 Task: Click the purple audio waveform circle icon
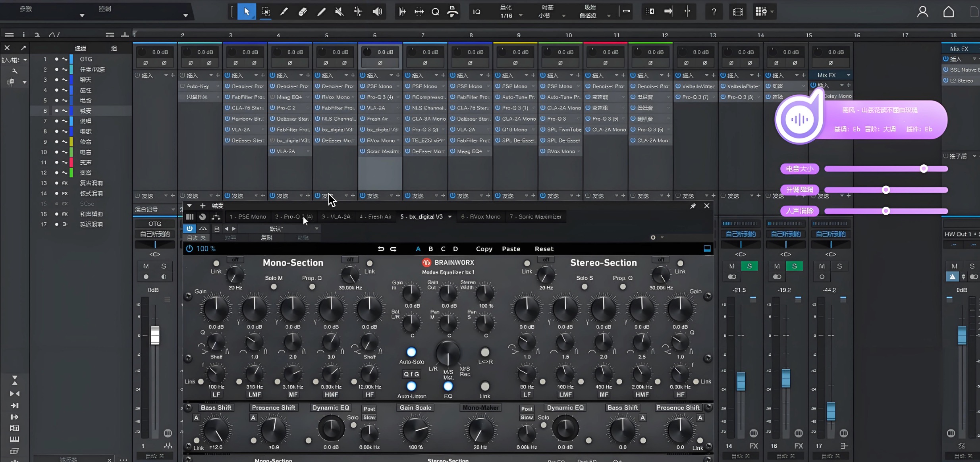click(x=799, y=119)
